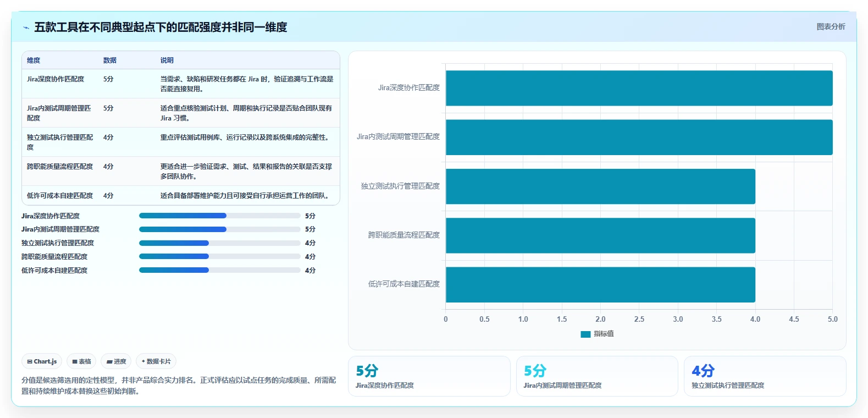This screenshot has height=418, width=868.
Task: Click the description starting 重点评估测试用例库
Action: point(245,137)
